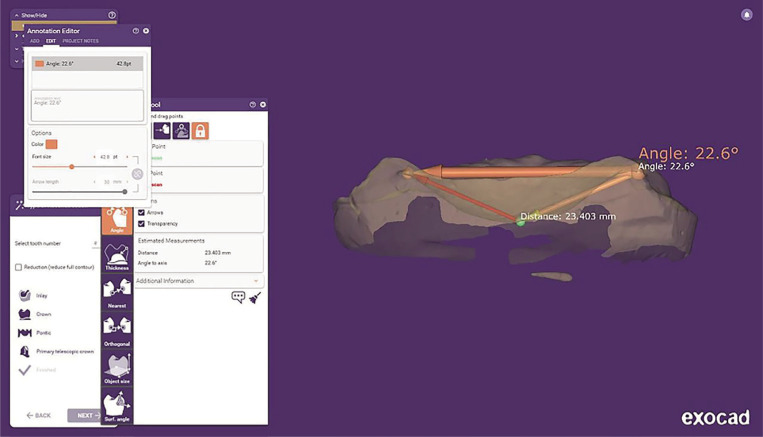The image size is (763, 437).
Task: Switch to the Project Notes tab
Action: click(x=80, y=40)
